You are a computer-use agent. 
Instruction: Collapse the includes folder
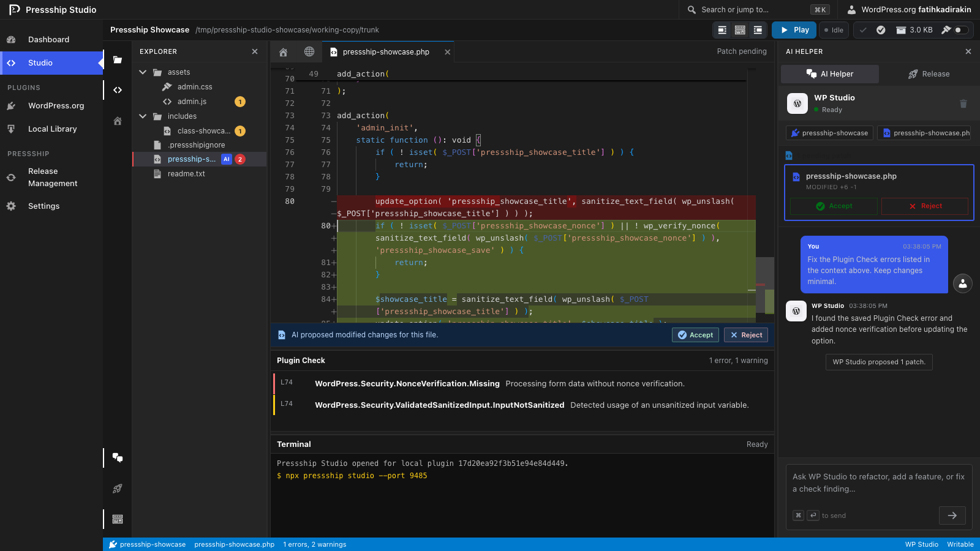tap(143, 116)
